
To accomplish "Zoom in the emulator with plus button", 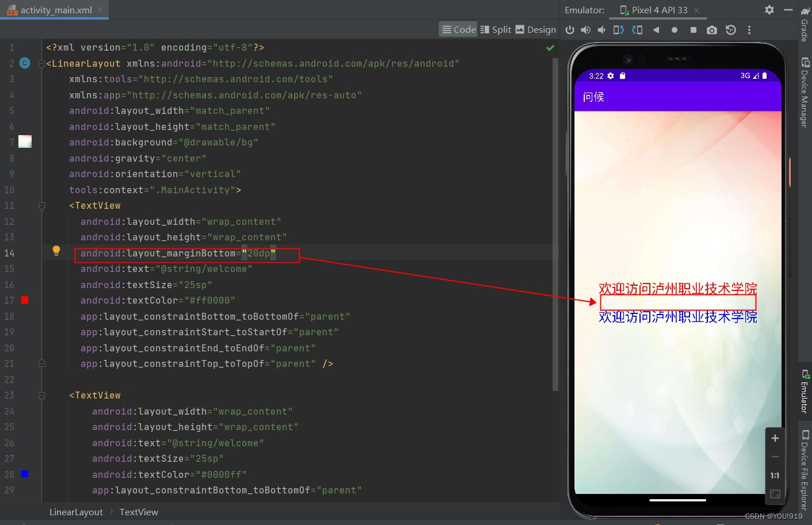I will point(775,438).
